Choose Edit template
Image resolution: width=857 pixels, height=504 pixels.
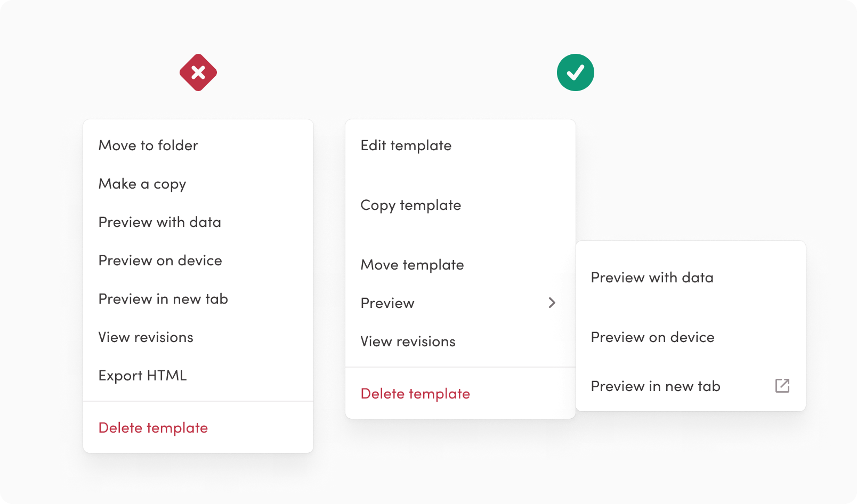tap(406, 145)
